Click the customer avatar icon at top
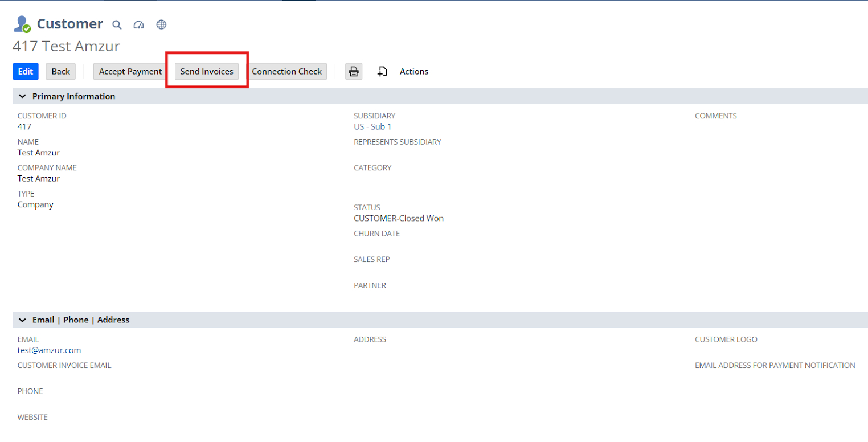The image size is (868, 442). 22,24
